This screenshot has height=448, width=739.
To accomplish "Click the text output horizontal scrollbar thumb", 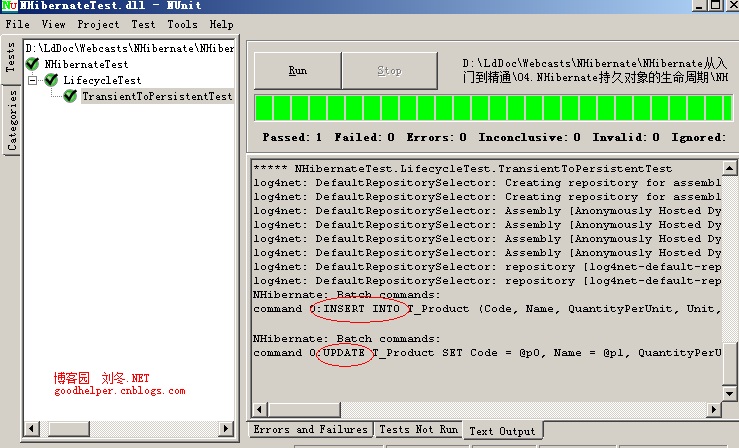I will click(304, 409).
